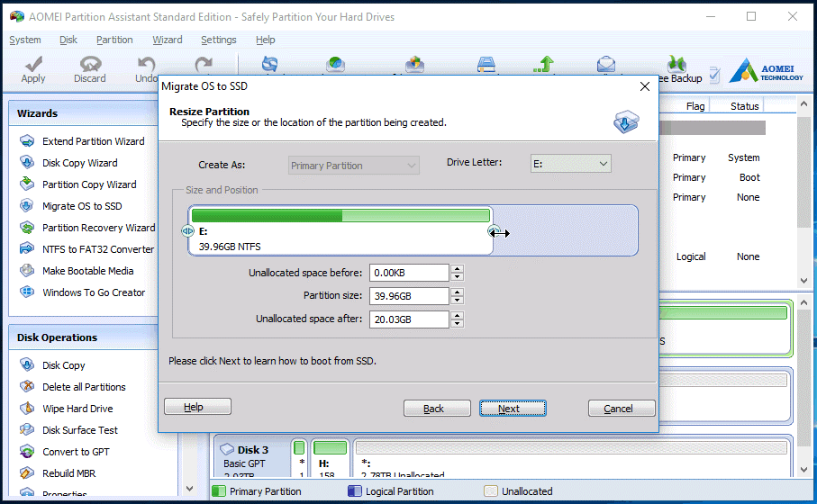The image size is (817, 504).
Task: Click the Primary Partition legend swatch
Action: (220, 491)
